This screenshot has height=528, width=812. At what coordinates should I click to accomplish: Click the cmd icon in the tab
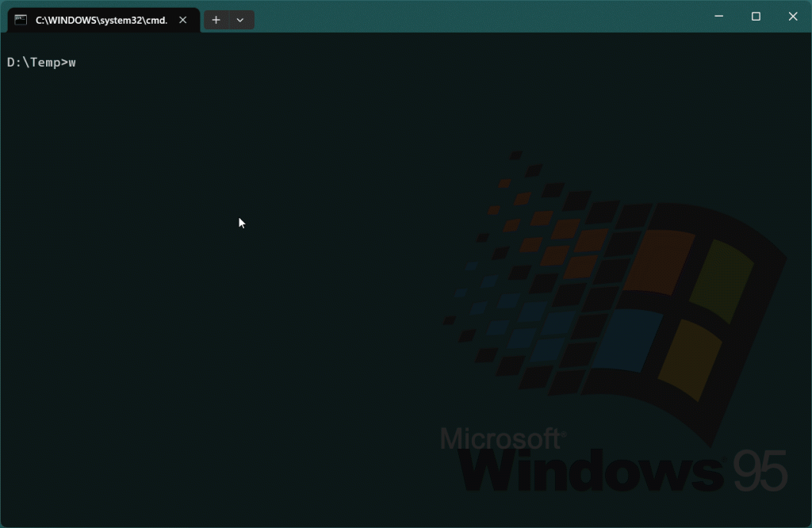pos(21,20)
